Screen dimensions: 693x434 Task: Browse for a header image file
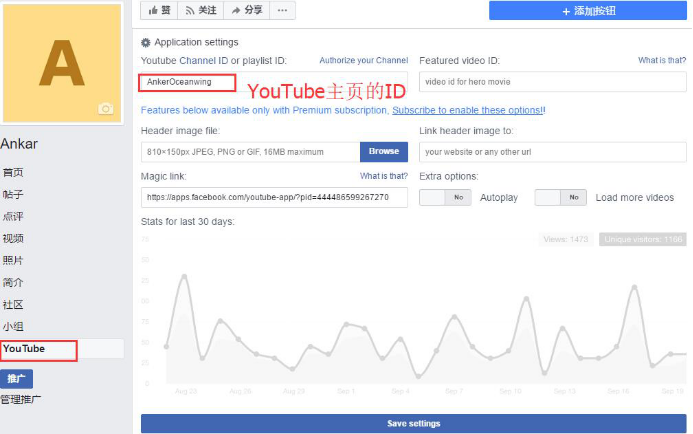click(384, 152)
